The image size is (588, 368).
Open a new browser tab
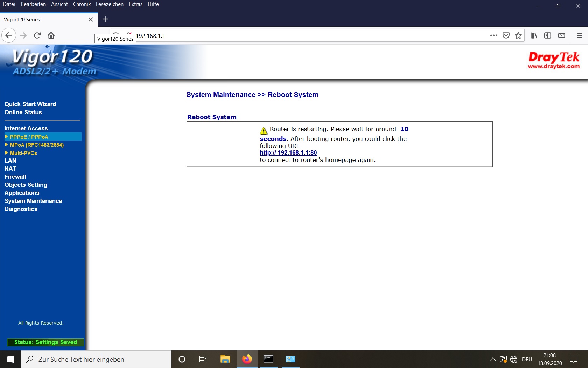click(x=105, y=19)
